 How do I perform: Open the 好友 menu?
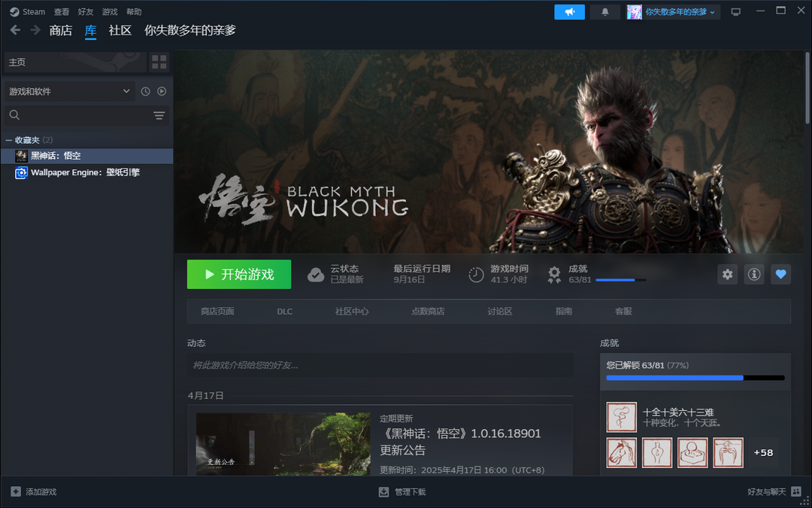coord(86,11)
